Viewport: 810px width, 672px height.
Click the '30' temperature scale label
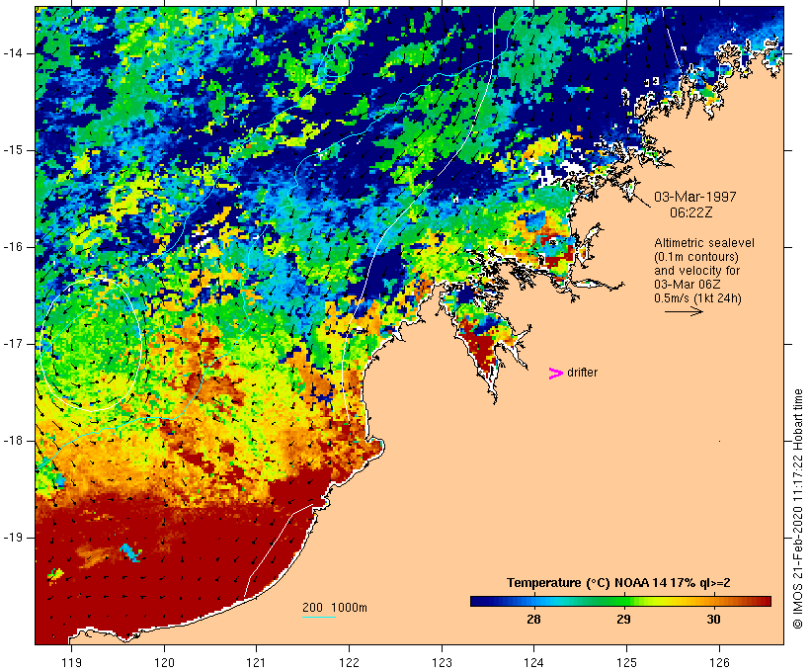(x=713, y=619)
